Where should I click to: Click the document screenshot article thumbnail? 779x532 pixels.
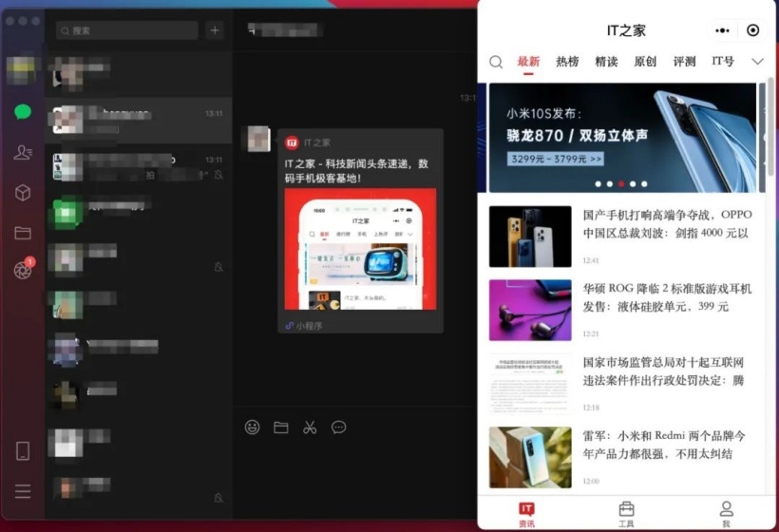pos(530,384)
